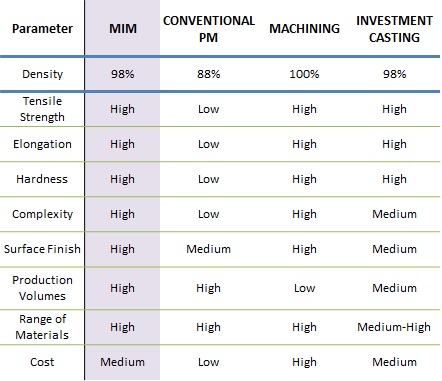
Task: Click the Range of Materials label
Action: pyautogui.click(x=42, y=327)
